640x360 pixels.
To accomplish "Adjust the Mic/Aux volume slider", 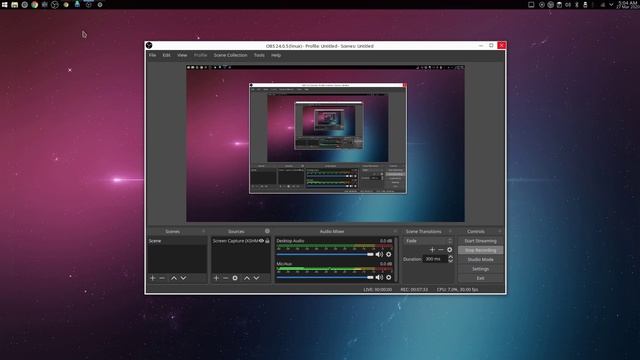I will coord(325,278).
